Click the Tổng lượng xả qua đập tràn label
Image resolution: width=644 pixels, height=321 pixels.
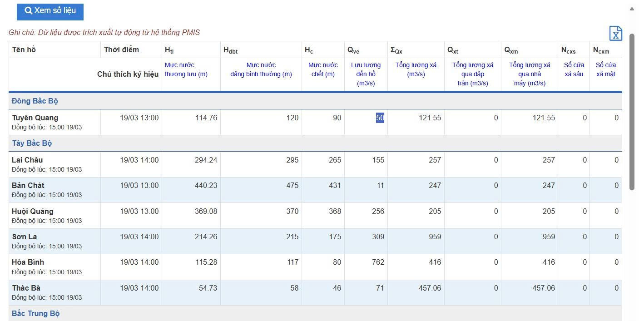[472, 74]
